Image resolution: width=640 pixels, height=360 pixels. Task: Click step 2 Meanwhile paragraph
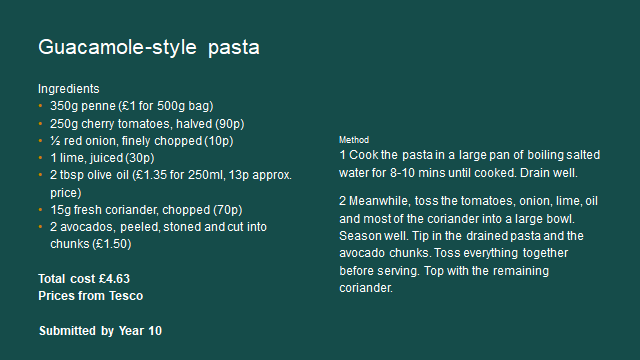point(469,244)
